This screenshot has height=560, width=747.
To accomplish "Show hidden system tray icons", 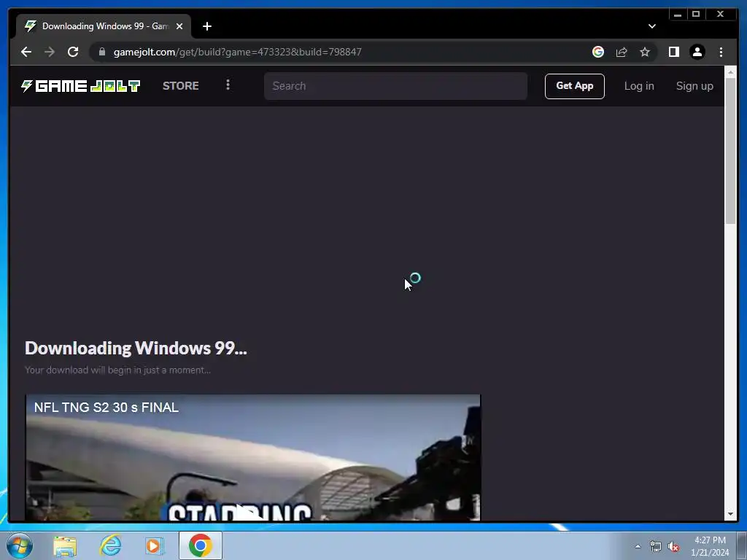I will (638, 546).
